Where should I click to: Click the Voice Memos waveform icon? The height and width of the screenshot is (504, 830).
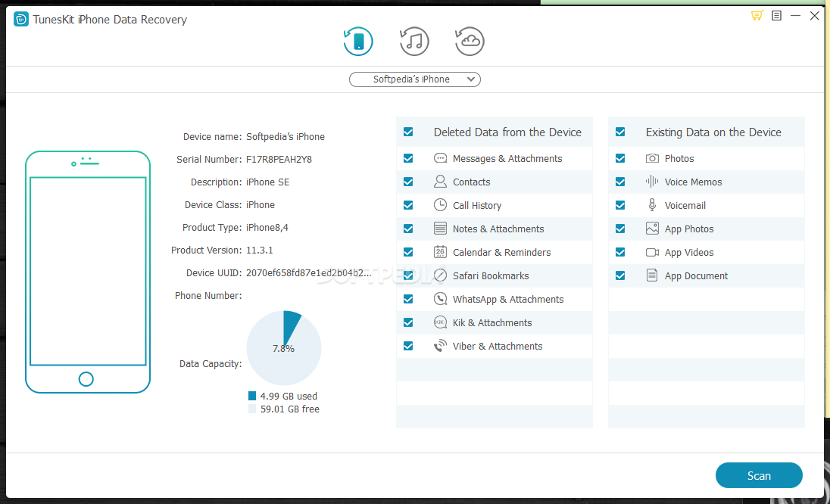pyautogui.click(x=652, y=182)
